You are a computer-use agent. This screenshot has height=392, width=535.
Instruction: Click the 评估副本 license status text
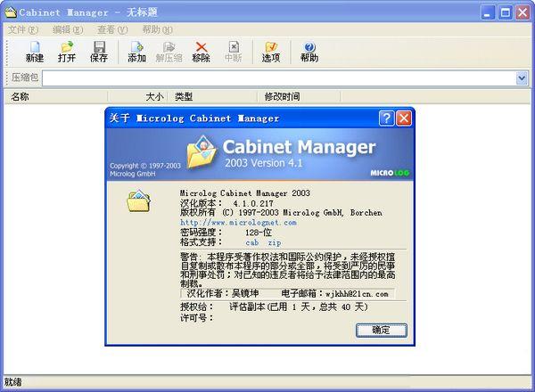(x=299, y=307)
